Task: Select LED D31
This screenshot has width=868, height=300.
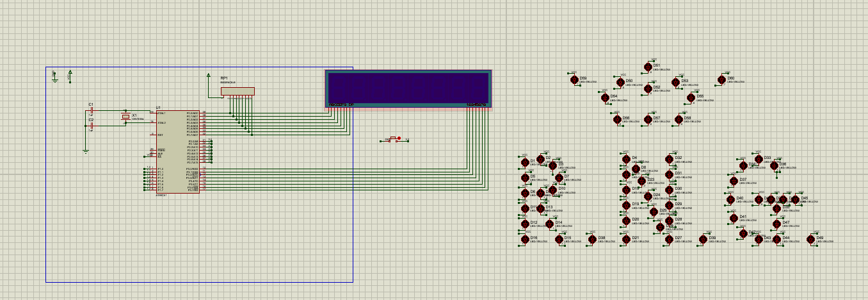Action: (669, 174)
